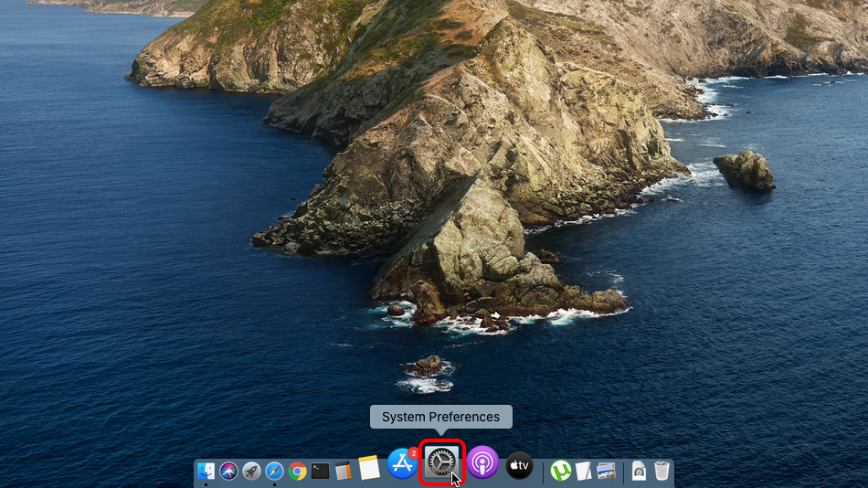Open Launchpad rocket icon
This screenshot has width=868, height=488.
(x=251, y=472)
